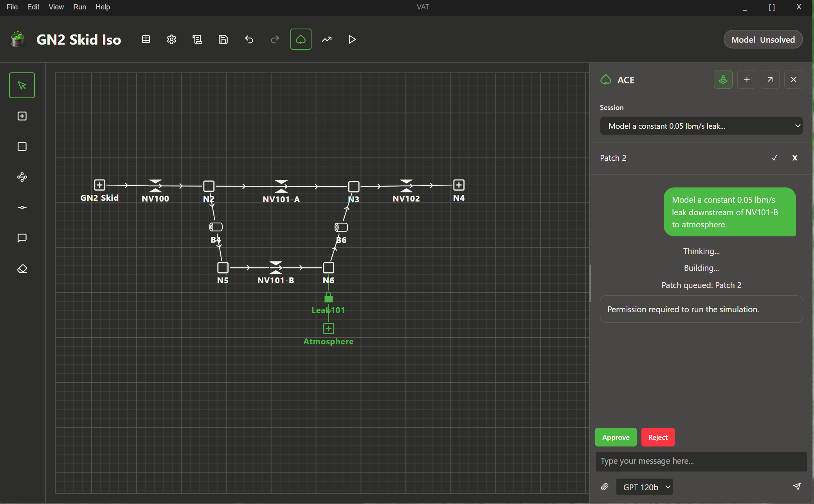Open the Run menu
The image size is (814, 504).
79,7
